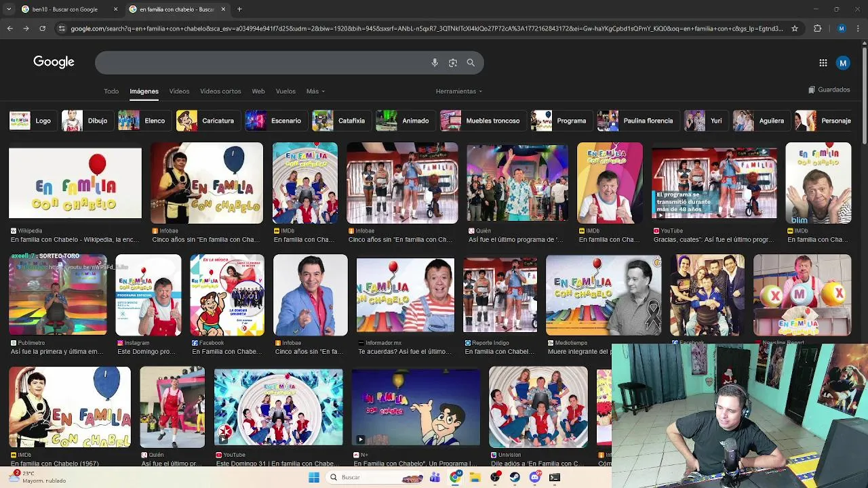868x488 pixels.
Task: Open the Chrome extensions puzzle icon
Action: 817,28
